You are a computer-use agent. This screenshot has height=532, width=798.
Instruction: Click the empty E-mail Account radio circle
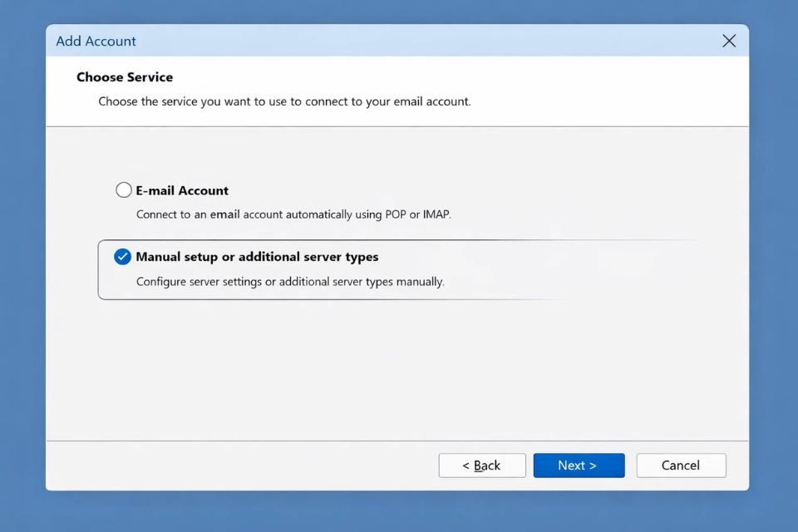pyautogui.click(x=123, y=190)
